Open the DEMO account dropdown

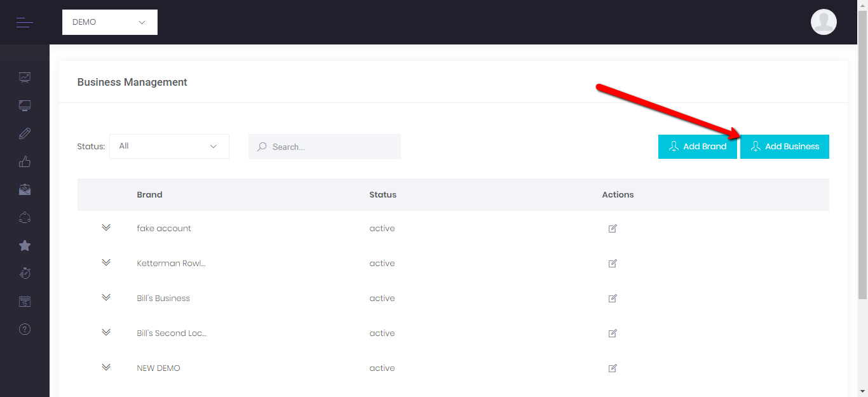pyautogui.click(x=110, y=22)
